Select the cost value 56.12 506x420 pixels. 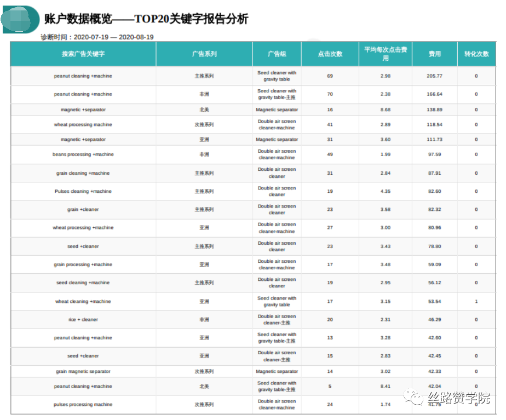(x=434, y=283)
